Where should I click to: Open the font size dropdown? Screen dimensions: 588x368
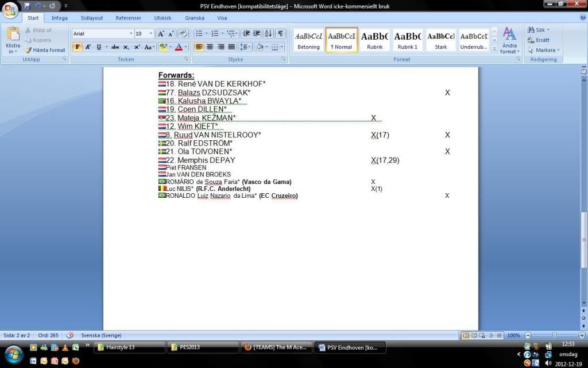(151, 34)
